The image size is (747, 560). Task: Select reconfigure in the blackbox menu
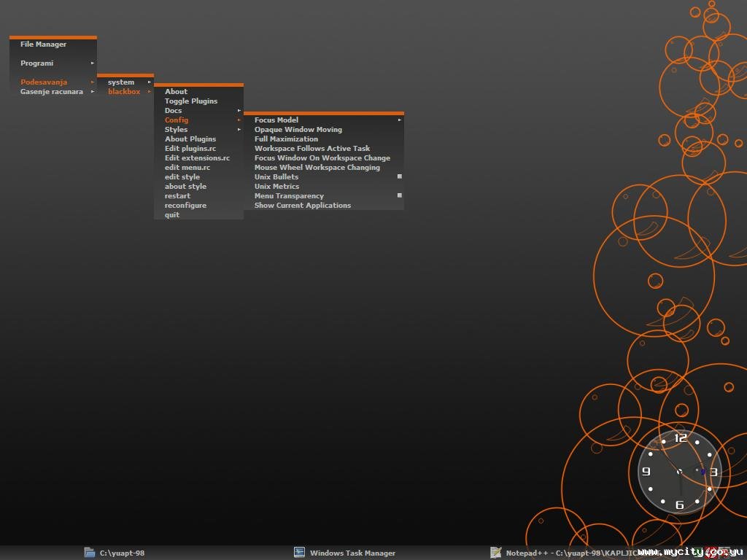[185, 206]
